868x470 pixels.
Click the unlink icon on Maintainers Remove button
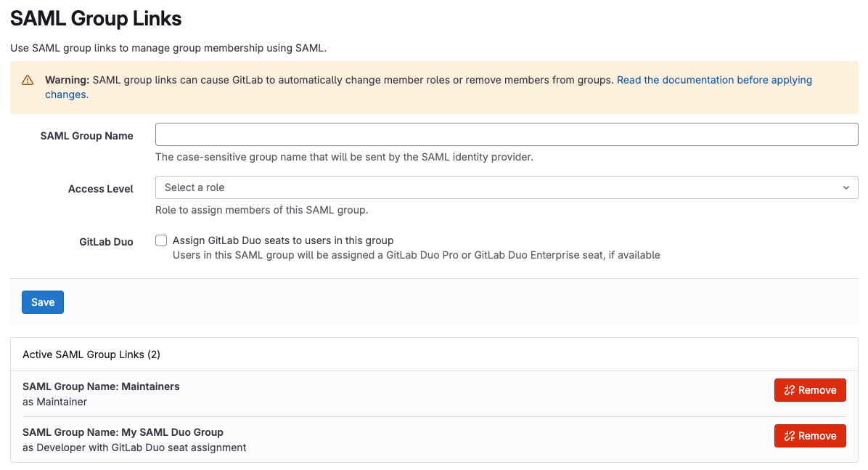790,390
